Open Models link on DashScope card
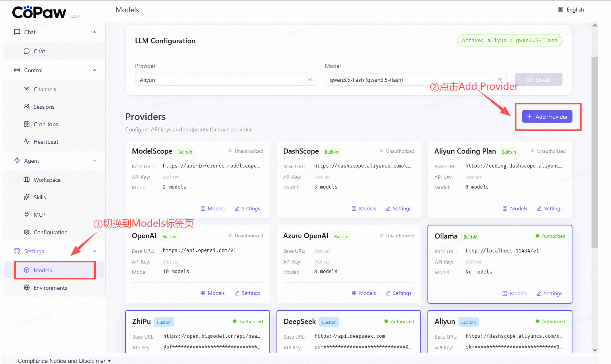The height and width of the screenshot is (364, 611). coord(364,209)
